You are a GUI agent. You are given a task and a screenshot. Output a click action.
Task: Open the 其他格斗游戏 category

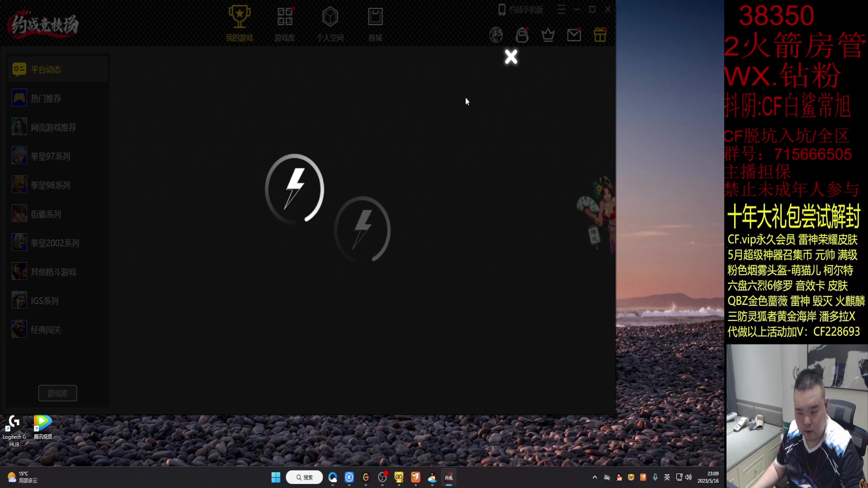coord(58,272)
